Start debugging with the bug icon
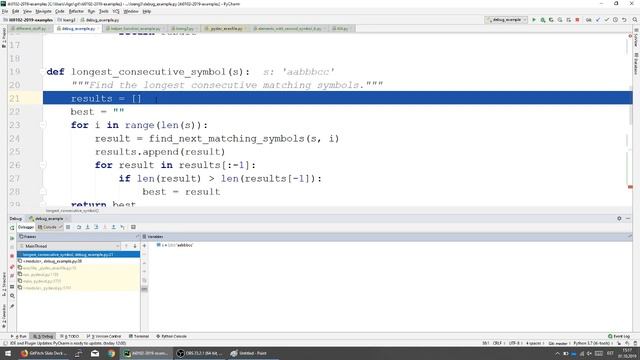The image size is (640, 360). [542, 20]
